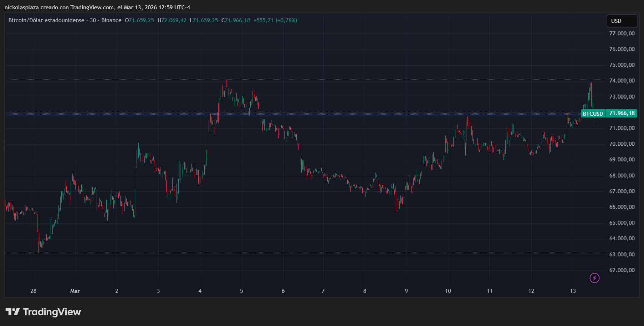The width and height of the screenshot is (644, 326).
Task: Click the TradingView logo icon at bottom left
Action: (x=12, y=312)
